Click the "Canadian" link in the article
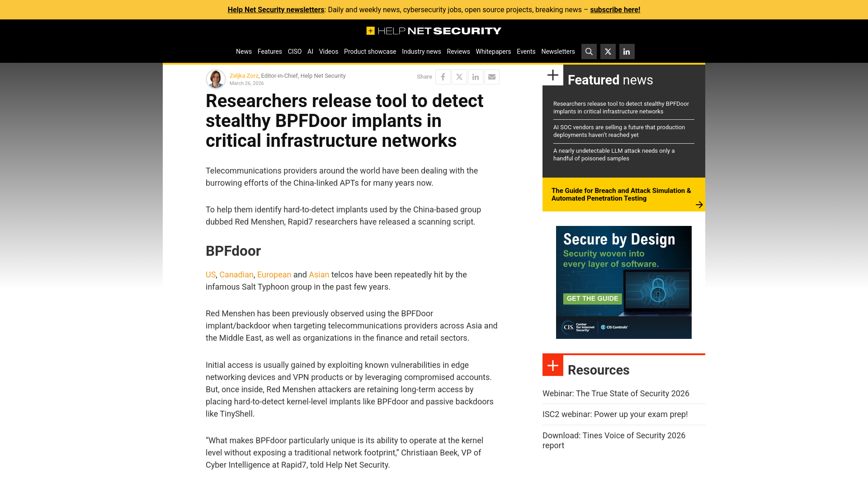Image resolution: width=868 pixels, height=488 pixels. [236, 274]
